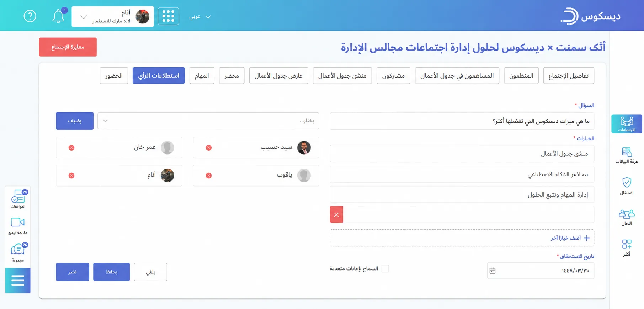Click the يحفظ save button
Viewport: 644px width, 309px height.
[112, 272]
